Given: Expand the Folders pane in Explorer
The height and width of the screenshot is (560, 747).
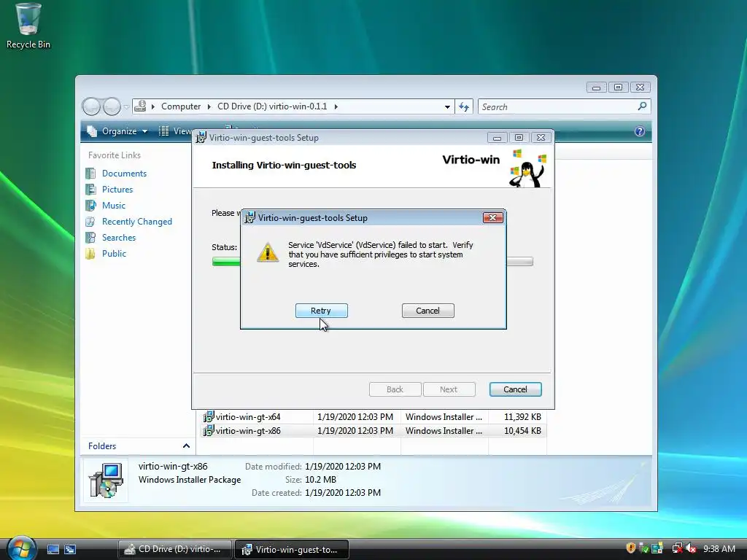Looking at the screenshot, I should click(x=186, y=446).
